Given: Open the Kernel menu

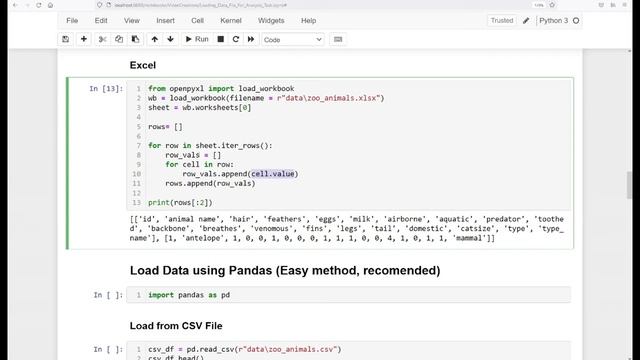Looking at the screenshot, I should 231,20.
